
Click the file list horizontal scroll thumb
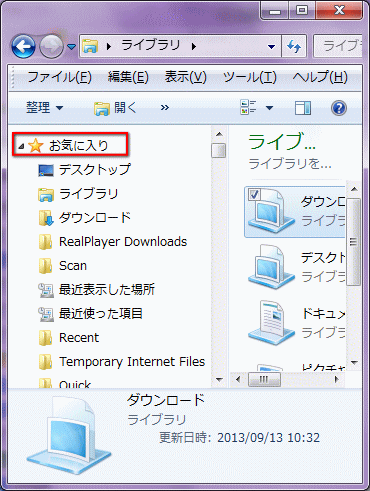[264, 379]
